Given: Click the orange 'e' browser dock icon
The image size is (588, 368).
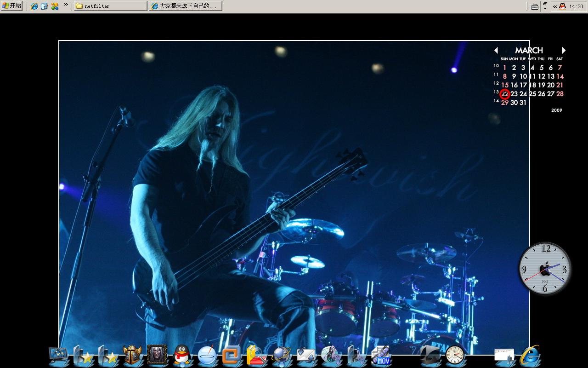Looking at the screenshot, I should (x=232, y=356).
